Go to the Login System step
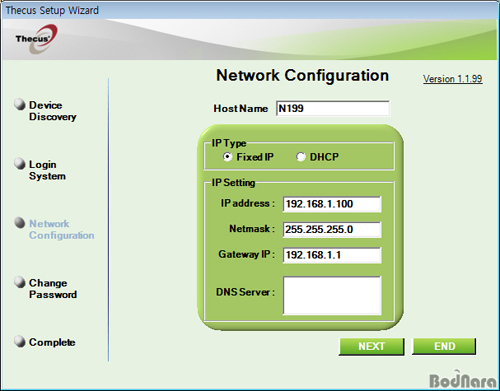 point(47,170)
